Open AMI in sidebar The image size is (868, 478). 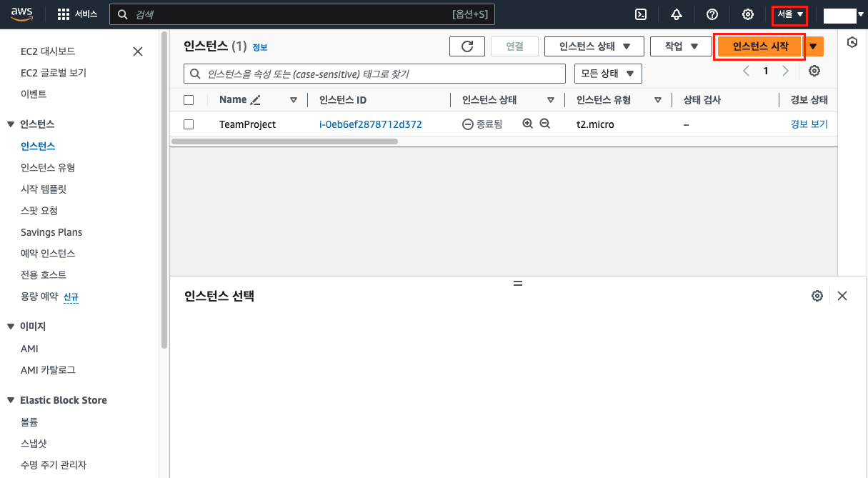pyautogui.click(x=29, y=349)
